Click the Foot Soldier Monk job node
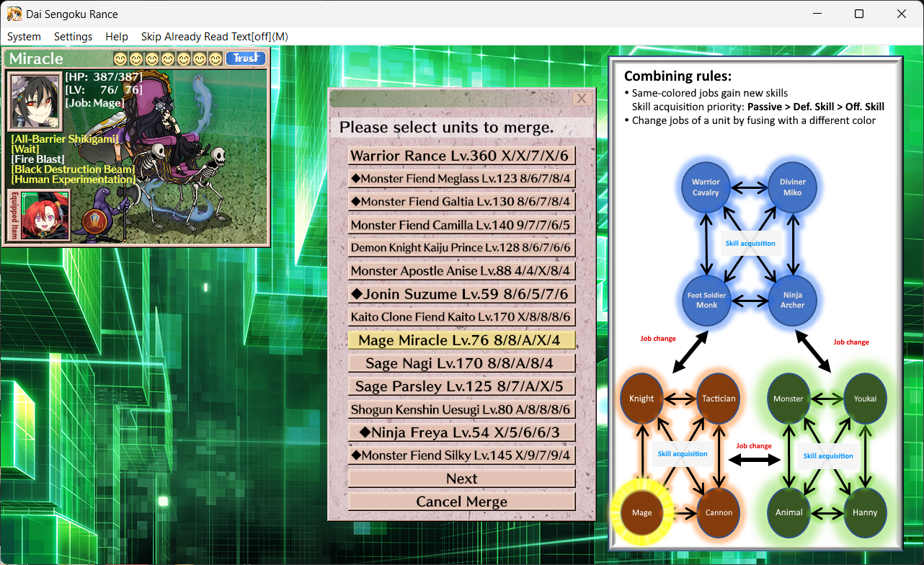 [706, 300]
